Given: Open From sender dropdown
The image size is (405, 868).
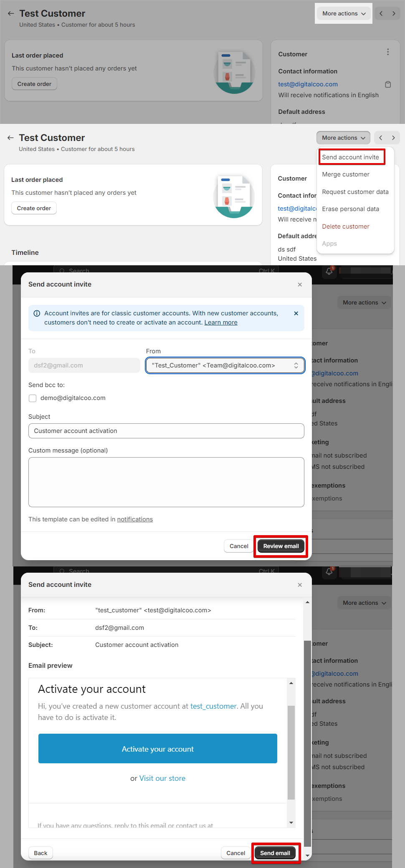Looking at the screenshot, I should 225,365.
